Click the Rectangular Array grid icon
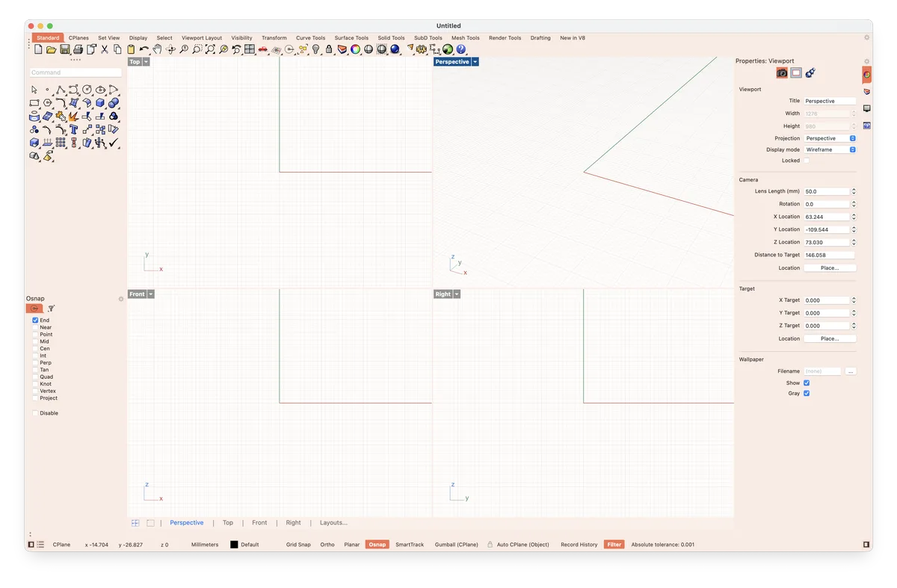This screenshot has width=897, height=588. click(x=60, y=143)
